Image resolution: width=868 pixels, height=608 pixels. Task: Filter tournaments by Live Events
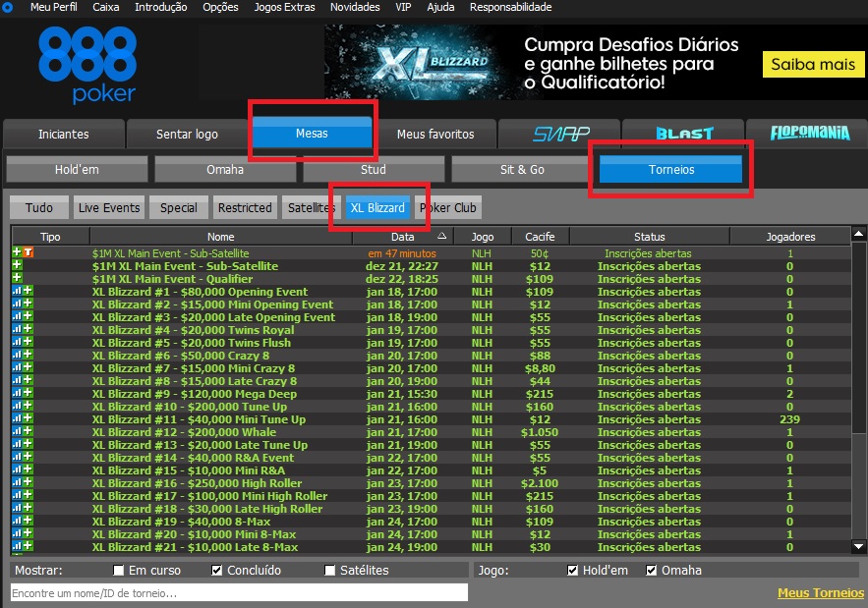tap(109, 207)
